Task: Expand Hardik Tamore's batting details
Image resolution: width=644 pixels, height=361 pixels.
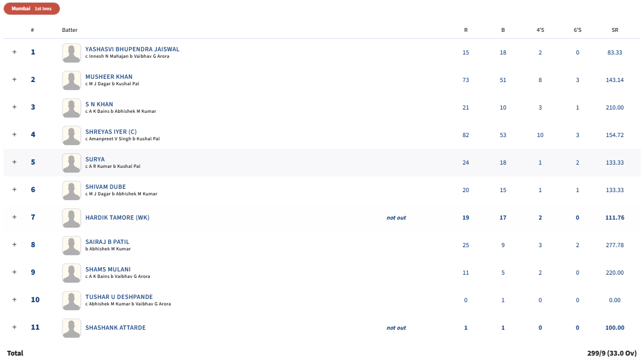Action: click(15, 217)
